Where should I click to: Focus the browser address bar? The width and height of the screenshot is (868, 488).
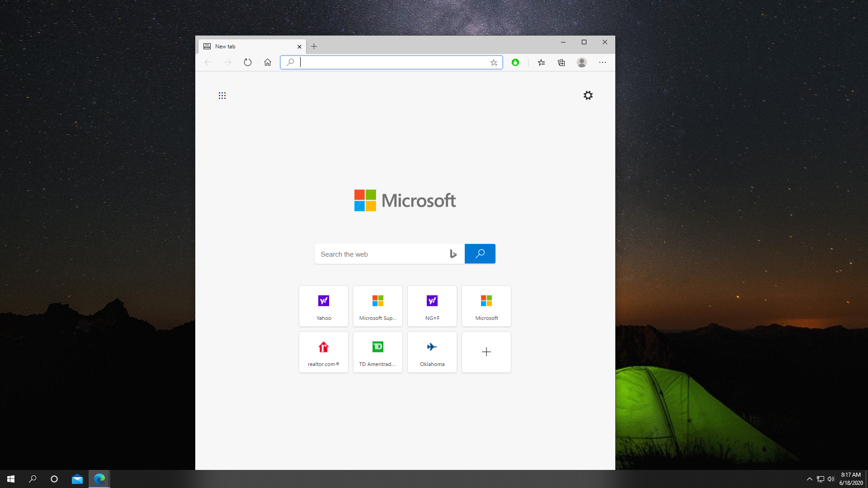click(x=392, y=62)
